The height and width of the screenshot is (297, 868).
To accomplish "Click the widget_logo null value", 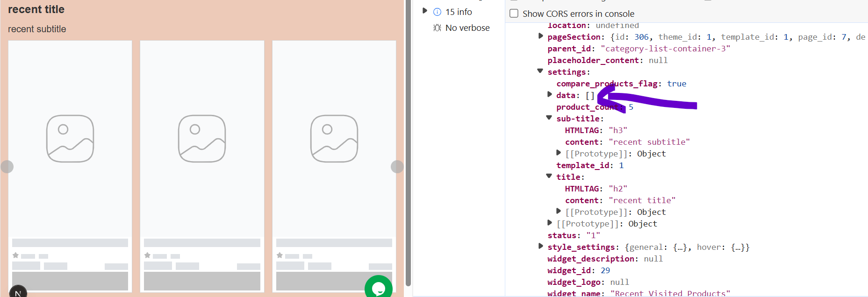I will pyautogui.click(x=619, y=282).
